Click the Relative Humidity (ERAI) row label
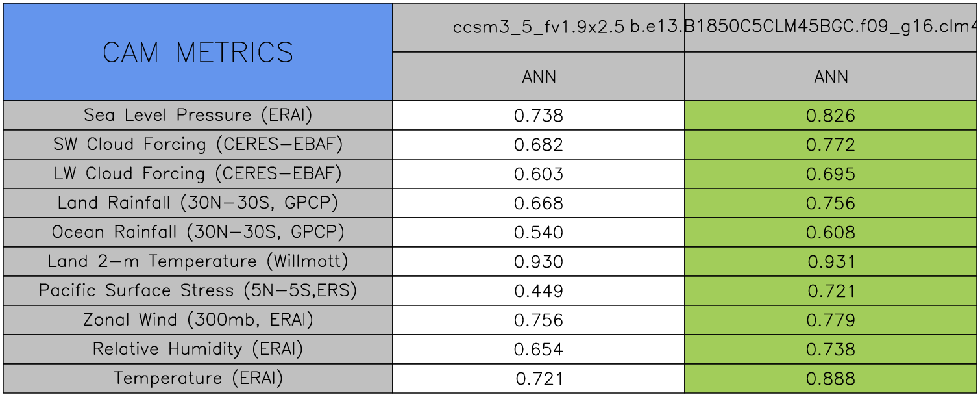 point(198,349)
